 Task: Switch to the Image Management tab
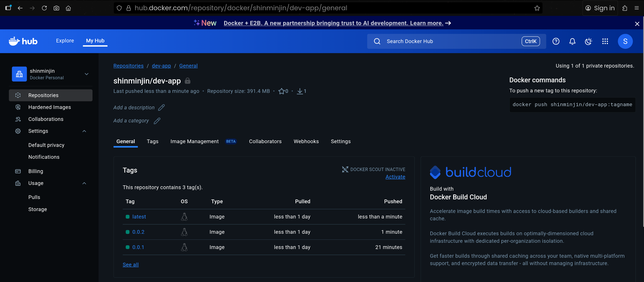tap(194, 141)
